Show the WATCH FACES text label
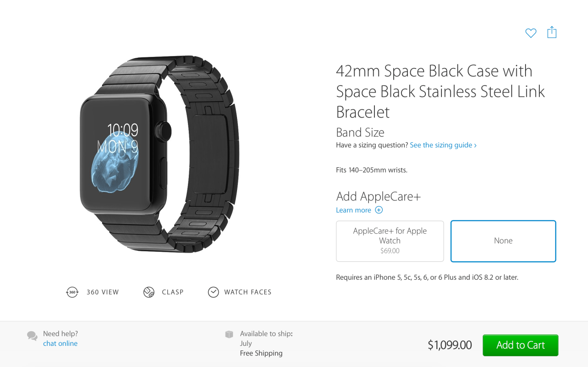Viewport: 588px width, 367px height. pyautogui.click(x=248, y=292)
